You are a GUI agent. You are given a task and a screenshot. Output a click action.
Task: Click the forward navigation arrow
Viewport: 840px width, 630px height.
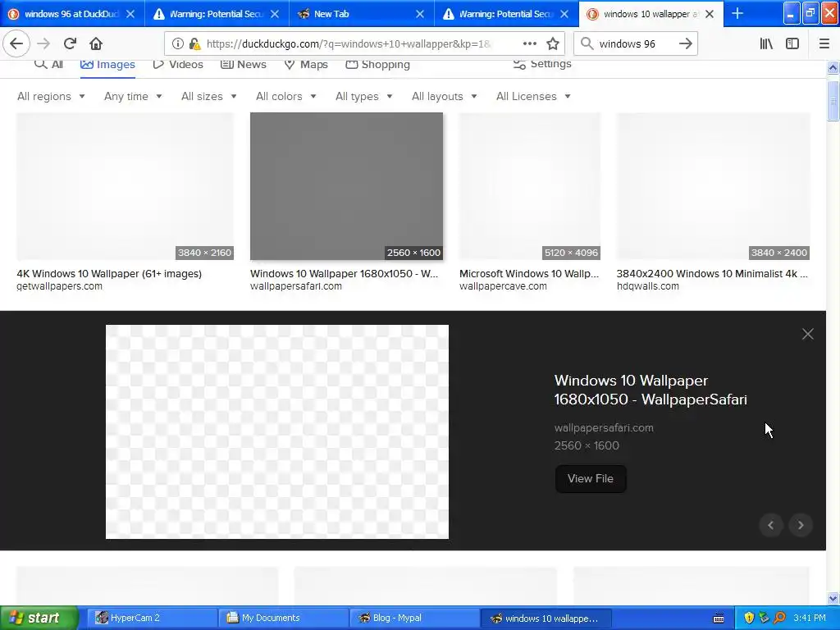click(x=43, y=44)
